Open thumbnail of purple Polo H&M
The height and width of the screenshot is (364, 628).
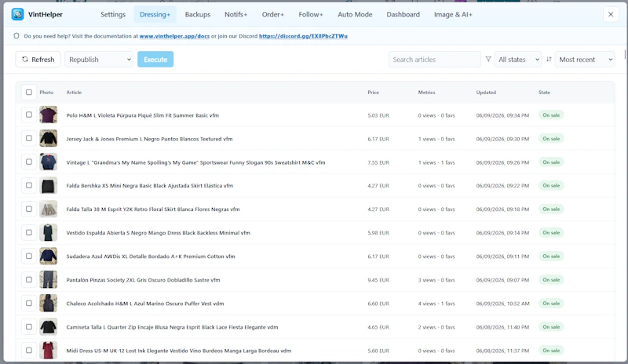click(x=48, y=115)
